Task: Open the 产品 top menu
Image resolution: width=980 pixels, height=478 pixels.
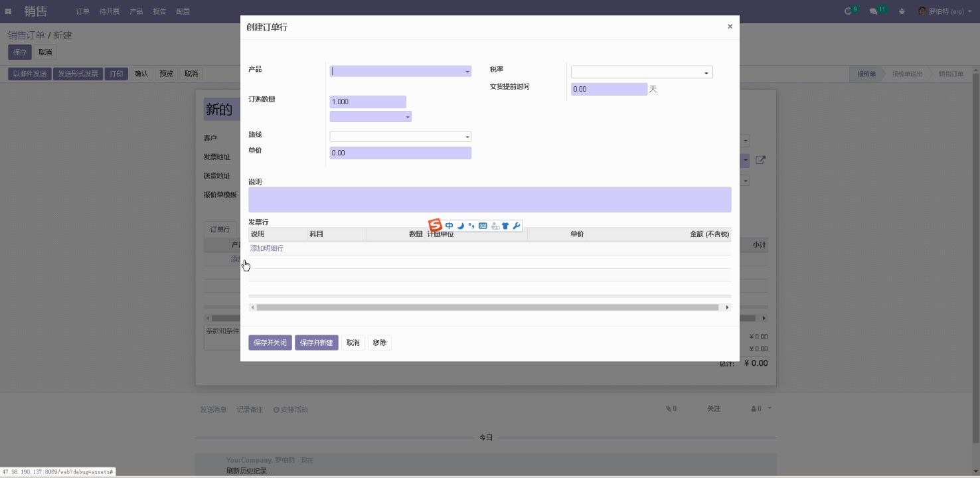Action: pyautogui.click(x=136, y=11)
